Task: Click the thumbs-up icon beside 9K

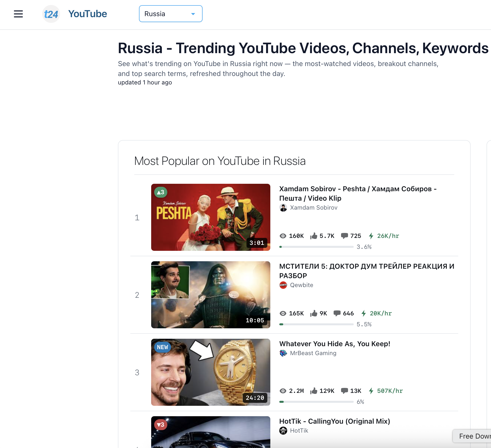Action: (x=314, y=313)
